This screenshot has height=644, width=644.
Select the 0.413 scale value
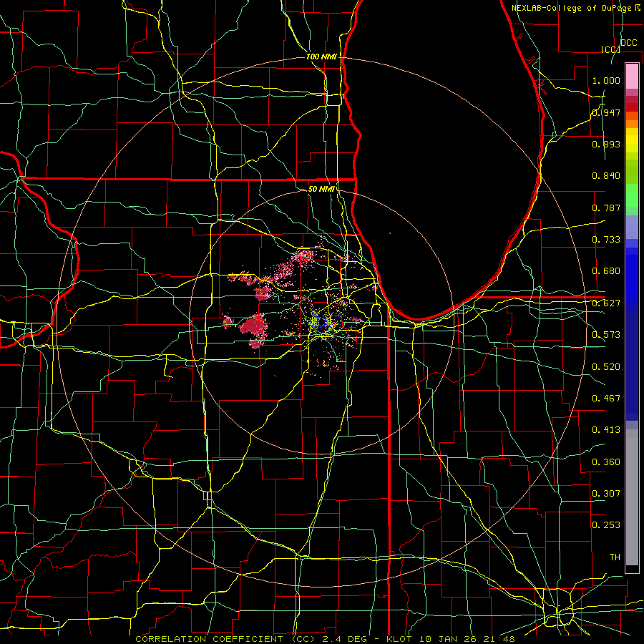tap(606, 430)
